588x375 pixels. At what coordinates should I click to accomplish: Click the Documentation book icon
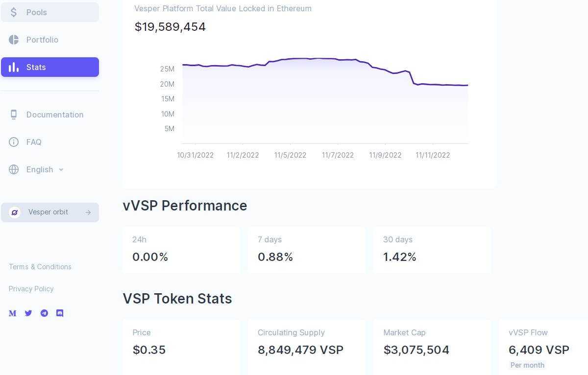(x=14, y=115)
